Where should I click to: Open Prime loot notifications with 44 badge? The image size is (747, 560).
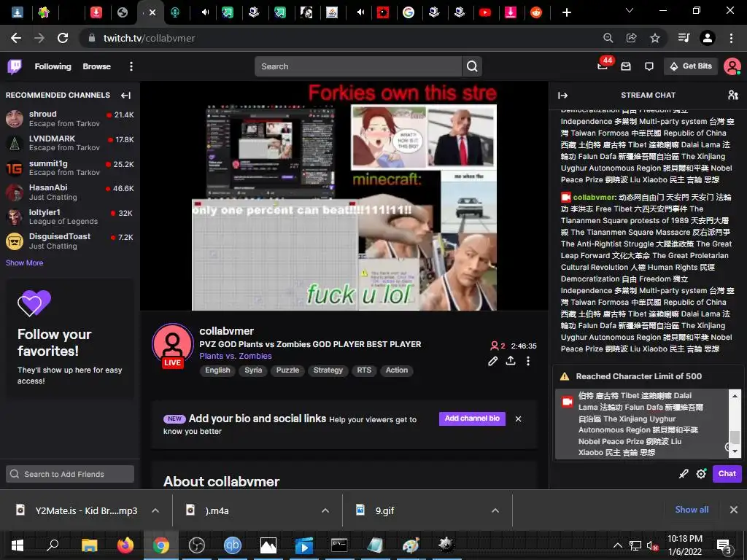pyautogui.click(x=603, y=66)
